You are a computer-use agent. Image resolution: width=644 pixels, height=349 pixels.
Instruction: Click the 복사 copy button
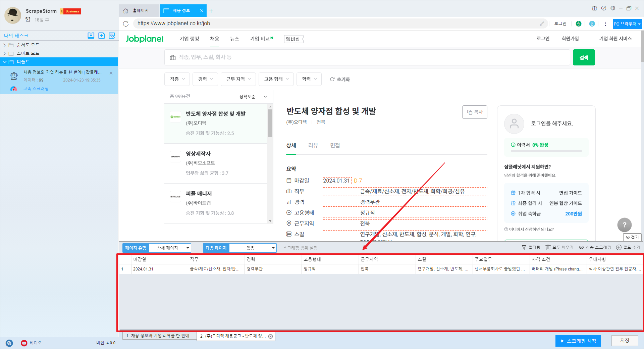pos(475,112)
